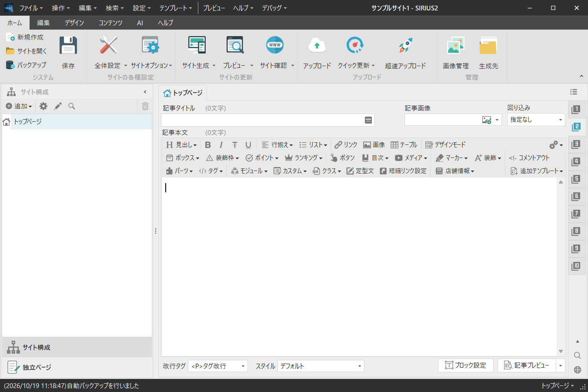The height and width of the screenshot is (392, 588).
Task: Insert a リンク (link) in the editor
Action: click(346, 145)
